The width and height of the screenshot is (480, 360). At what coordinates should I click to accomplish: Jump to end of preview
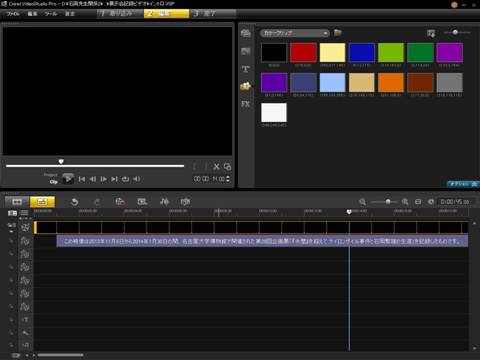(114, 179)
